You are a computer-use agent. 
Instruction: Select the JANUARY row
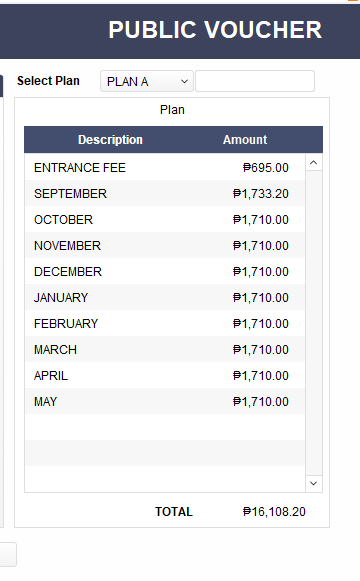point(165,297)
